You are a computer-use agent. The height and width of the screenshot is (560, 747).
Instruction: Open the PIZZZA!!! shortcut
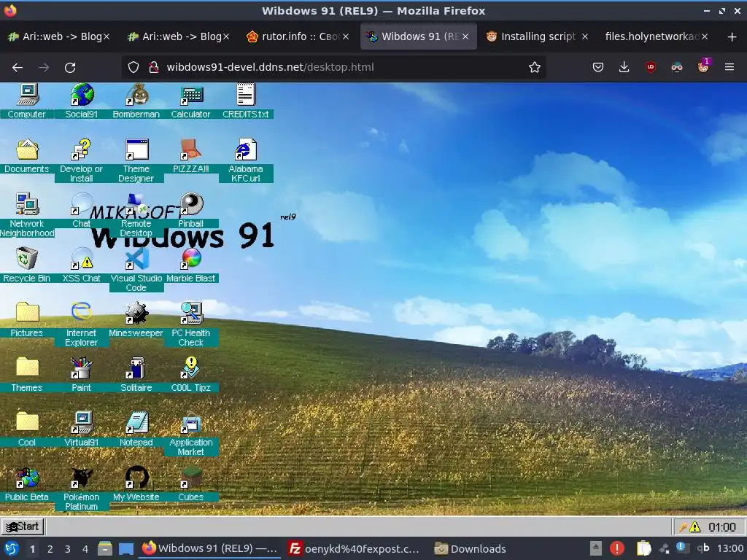(192, 149)
